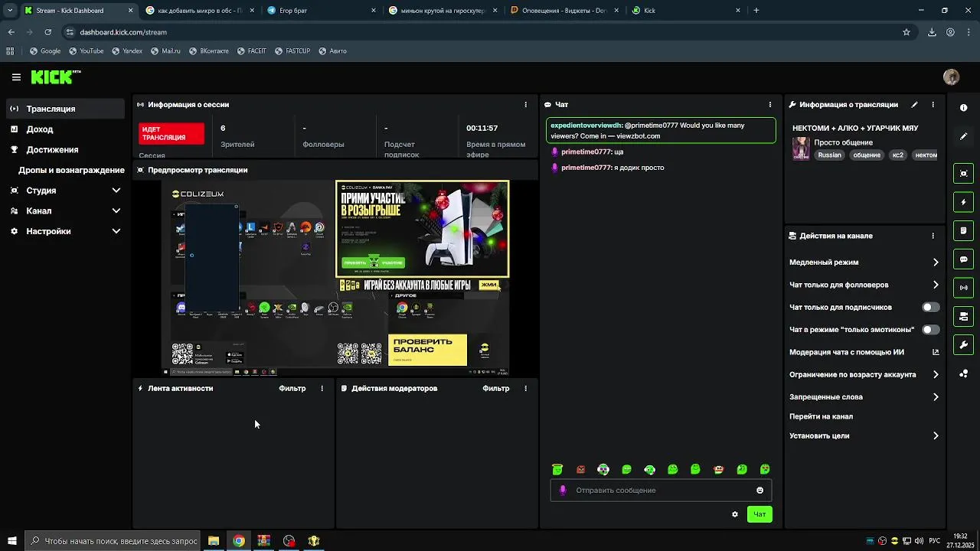
Task: Open chat settings gear icon
Action: (735, 514)
